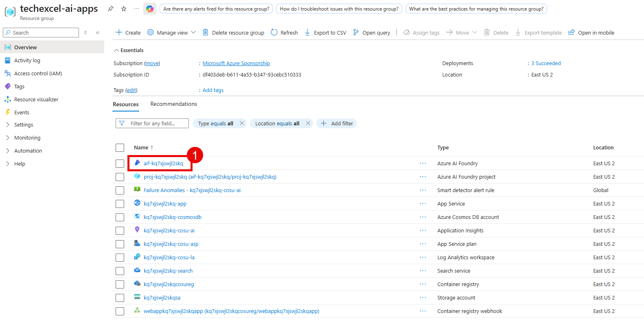
Task: Open in mobile
Action: point(591,33)
